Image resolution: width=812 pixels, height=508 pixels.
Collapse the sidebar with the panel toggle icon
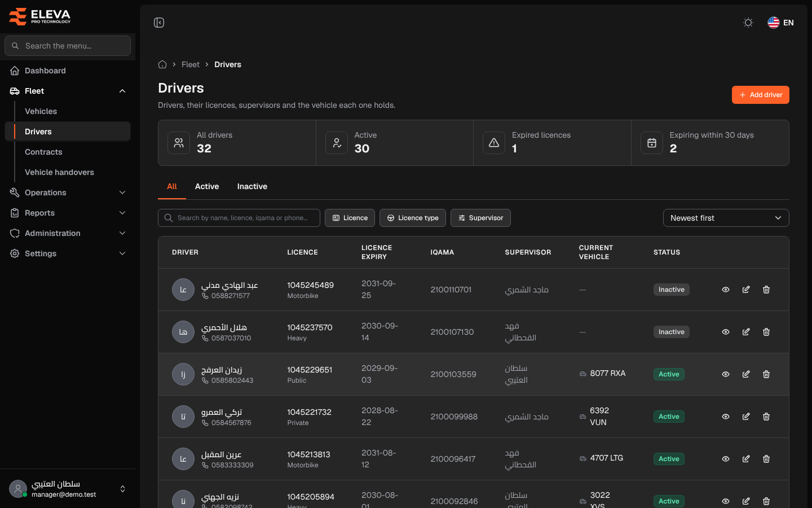click(x=159, y=23)
